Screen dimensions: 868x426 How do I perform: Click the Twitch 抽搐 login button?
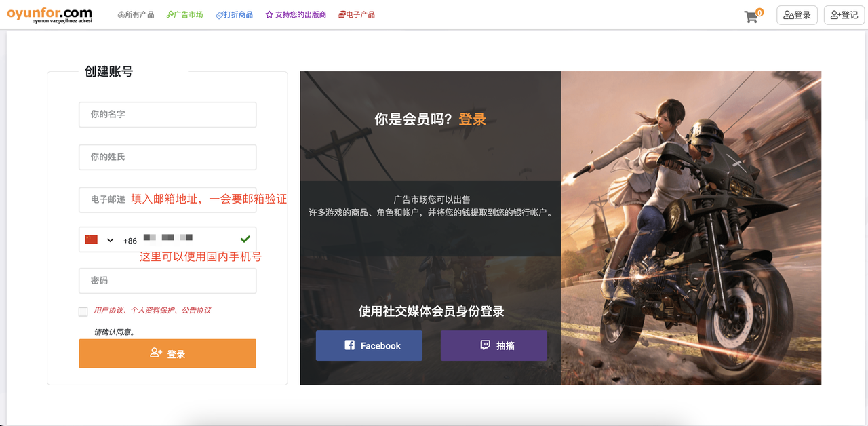click(494, 346)
